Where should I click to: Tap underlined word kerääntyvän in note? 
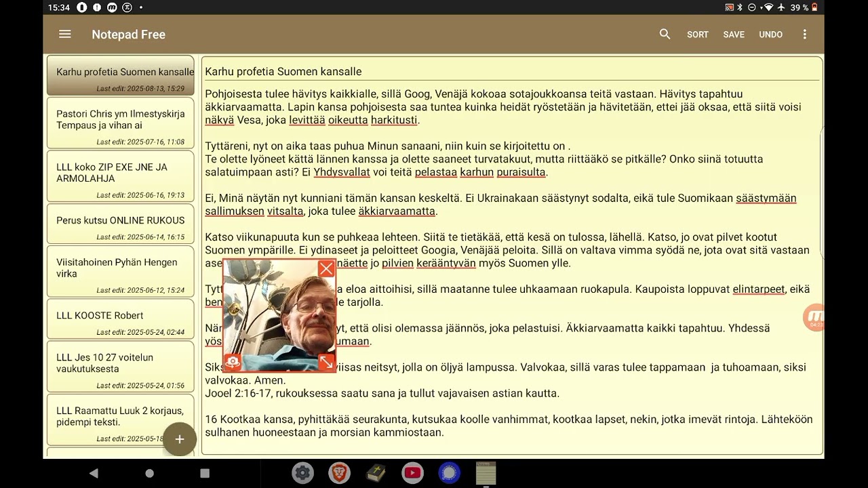click(x=446, y=263)
